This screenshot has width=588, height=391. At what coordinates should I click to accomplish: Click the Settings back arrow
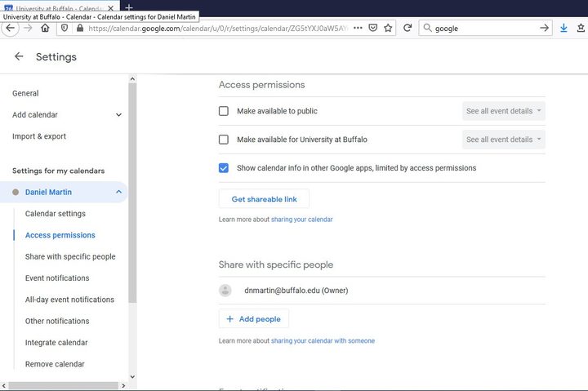pyautogui.click(x=19, y=56)
